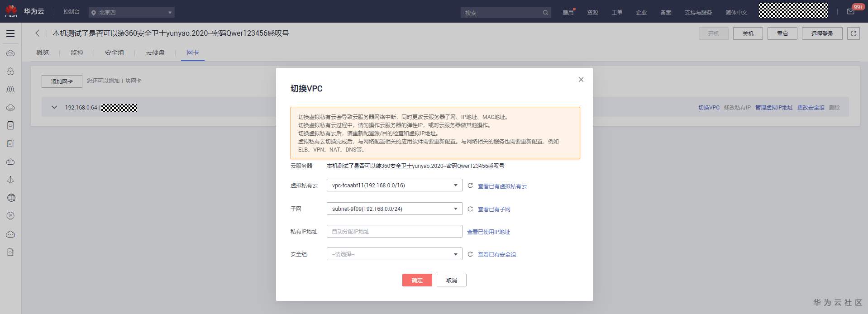This screenshot has width=868, height=314.
Task: Click the 添加网卡 button
Action: (x=62, y=81)
